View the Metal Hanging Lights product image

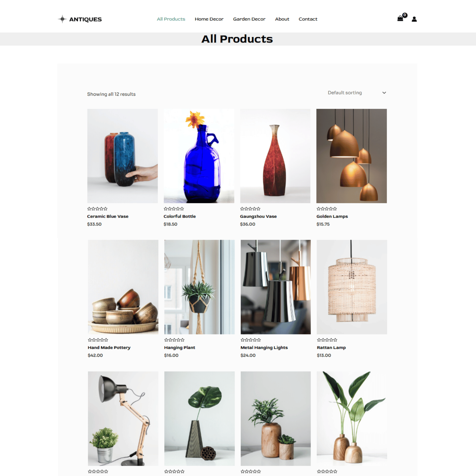point(276,287)
